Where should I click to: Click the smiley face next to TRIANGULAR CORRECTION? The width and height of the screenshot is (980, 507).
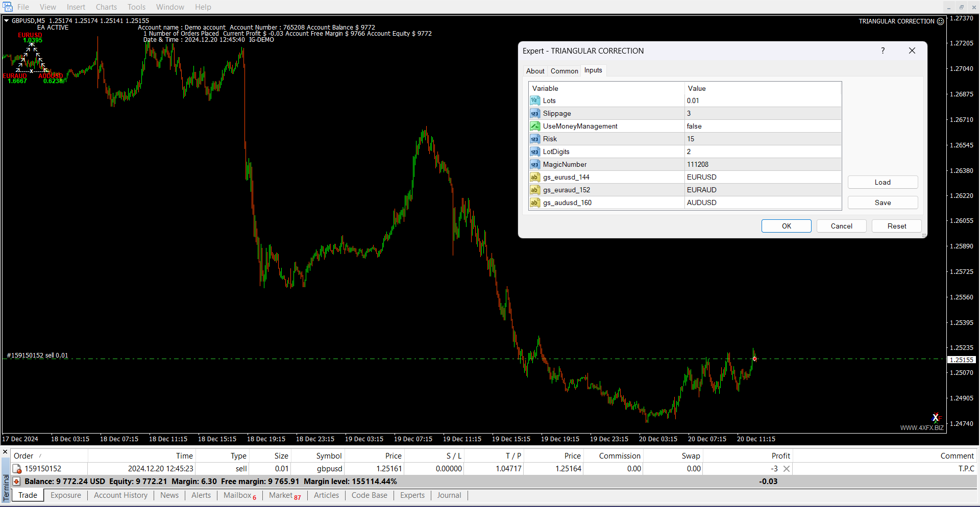[x=941, y=21]
